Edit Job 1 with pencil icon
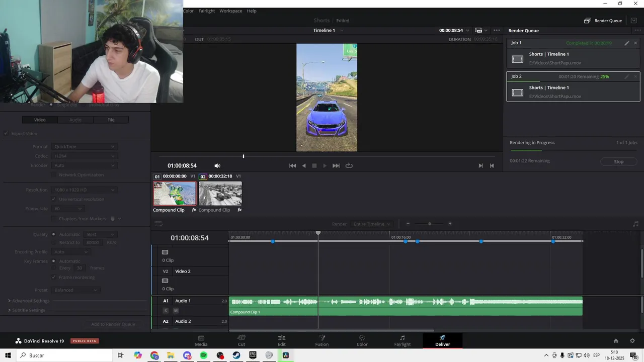 coord(627,43)
